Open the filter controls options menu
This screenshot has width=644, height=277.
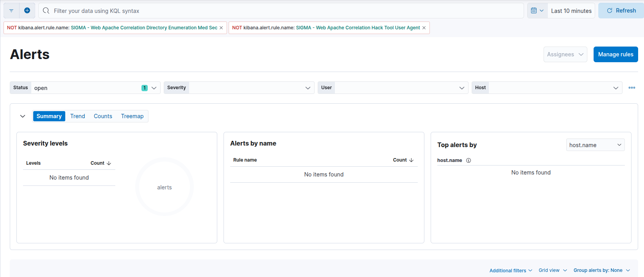631,88
